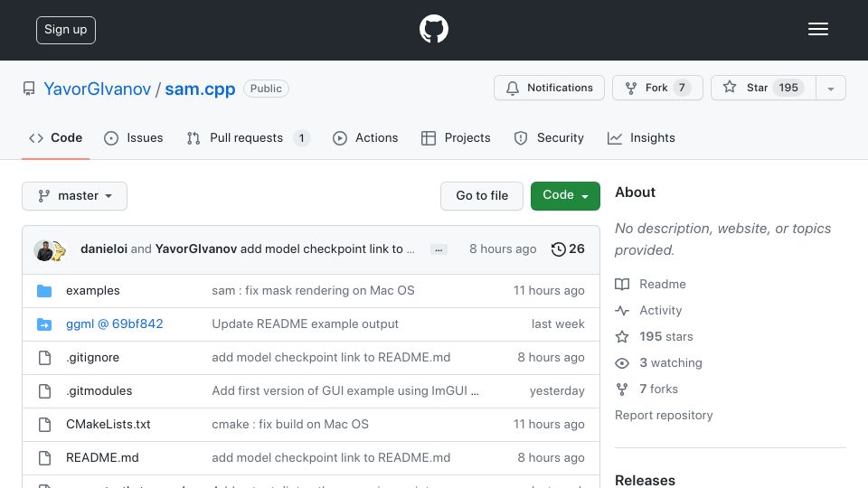This screenshot has height=488, width=868.
Task: Click the examples folder icon
Action: (44, 290)
